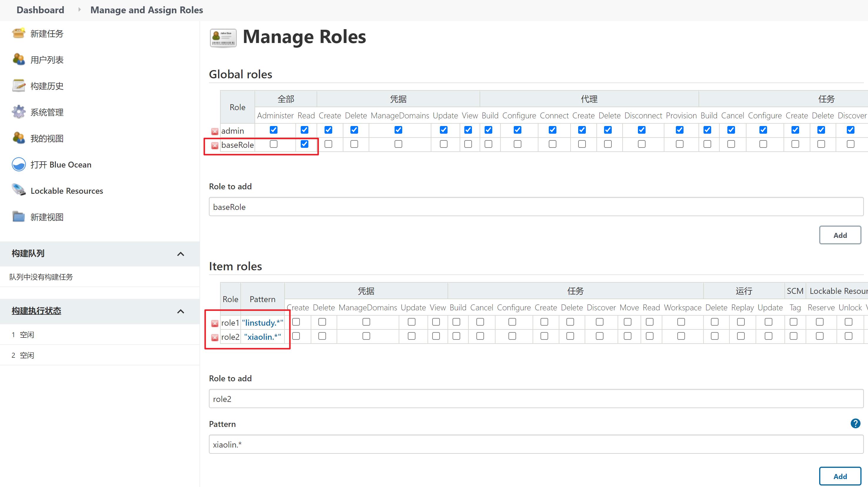The image size is (868, 487).
Task: Check credentials Create for role1
Action: coord(296,322)
